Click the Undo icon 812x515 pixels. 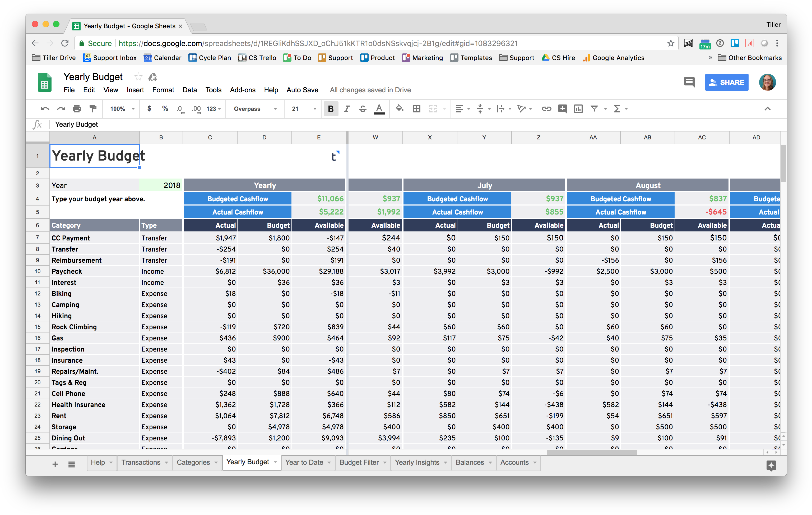pos(45,109)
